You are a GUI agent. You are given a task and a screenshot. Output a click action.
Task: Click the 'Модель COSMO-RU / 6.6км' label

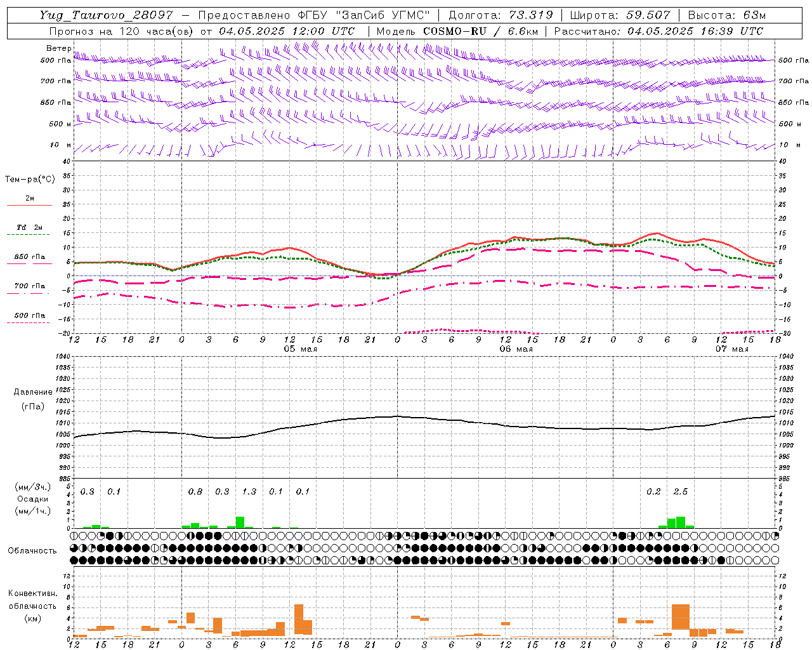(457, 31)
